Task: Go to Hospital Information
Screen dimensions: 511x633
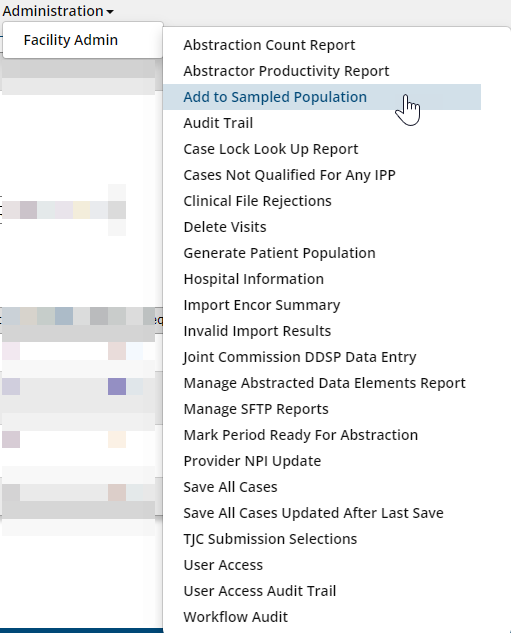Action: (253, 279)
